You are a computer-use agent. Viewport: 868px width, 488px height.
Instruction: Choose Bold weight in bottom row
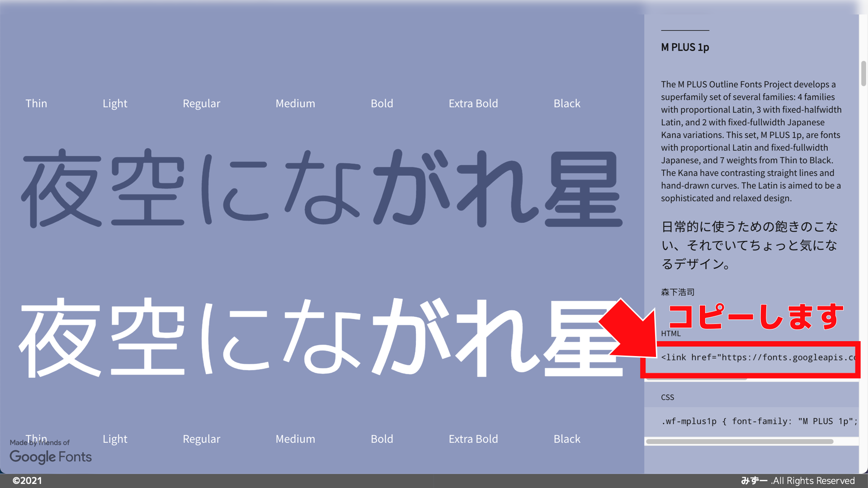pos(382,439)
